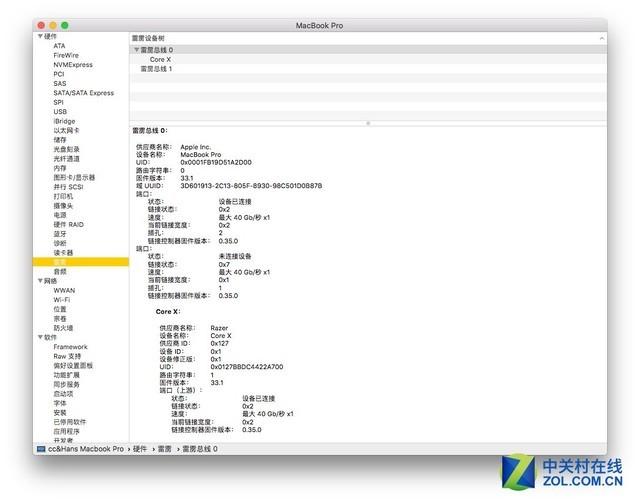Image resolution: width=640 pixels, height=502 pixels.
Task: Select 硬件 RAID in the sidebar
Action: 68,224
